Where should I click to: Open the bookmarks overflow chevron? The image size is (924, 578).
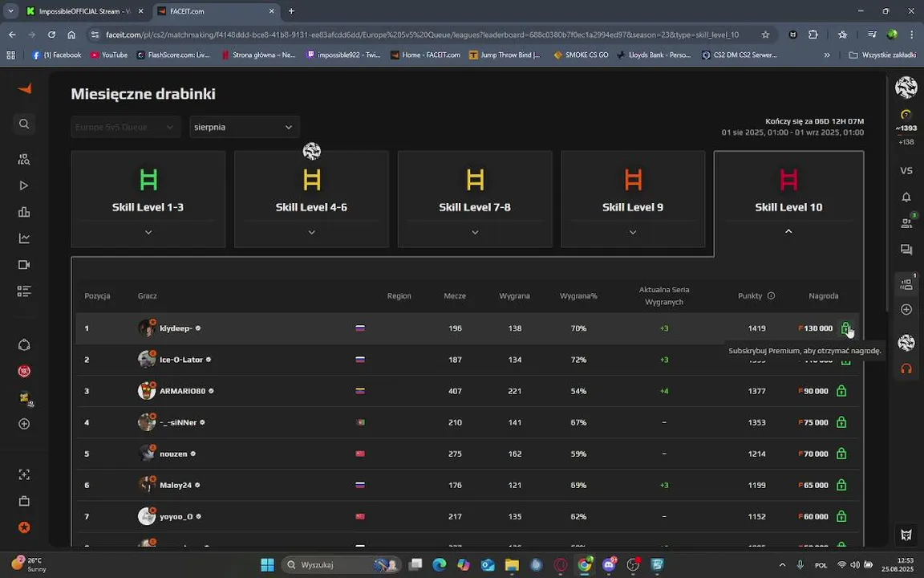[827, 55]
